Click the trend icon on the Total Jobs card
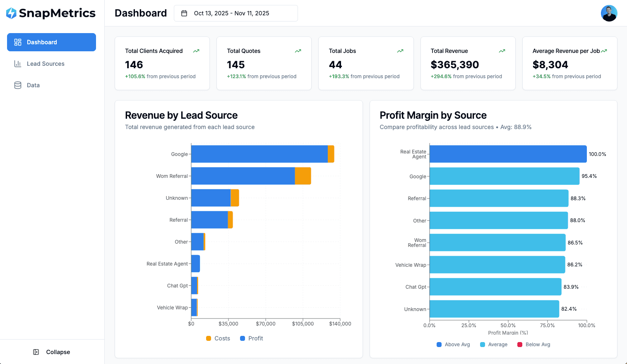The height and width of the screenshot is (364, 627). [x=400, y=50]
